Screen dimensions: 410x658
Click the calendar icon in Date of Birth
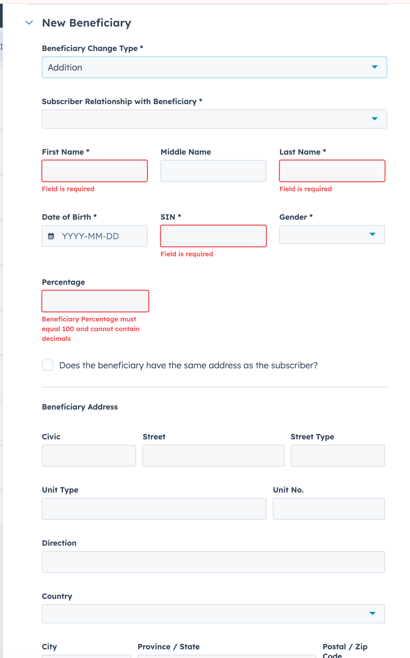[51, 236]
